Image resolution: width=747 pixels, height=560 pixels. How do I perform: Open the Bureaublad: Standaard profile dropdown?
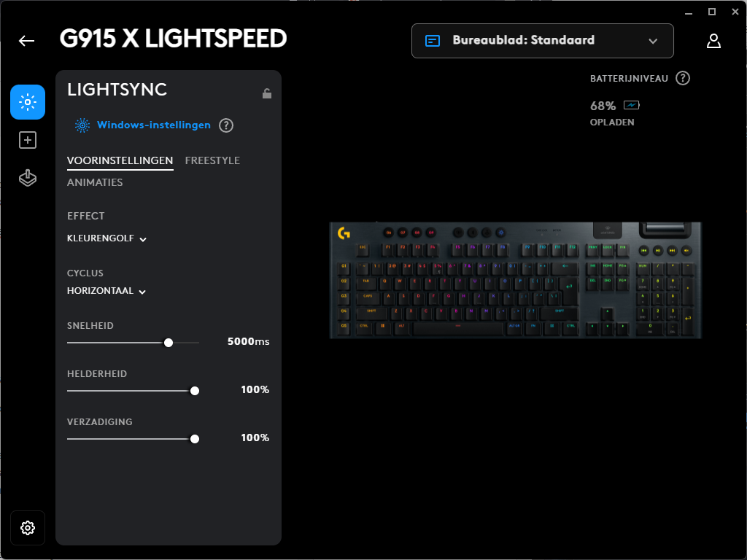542,41
